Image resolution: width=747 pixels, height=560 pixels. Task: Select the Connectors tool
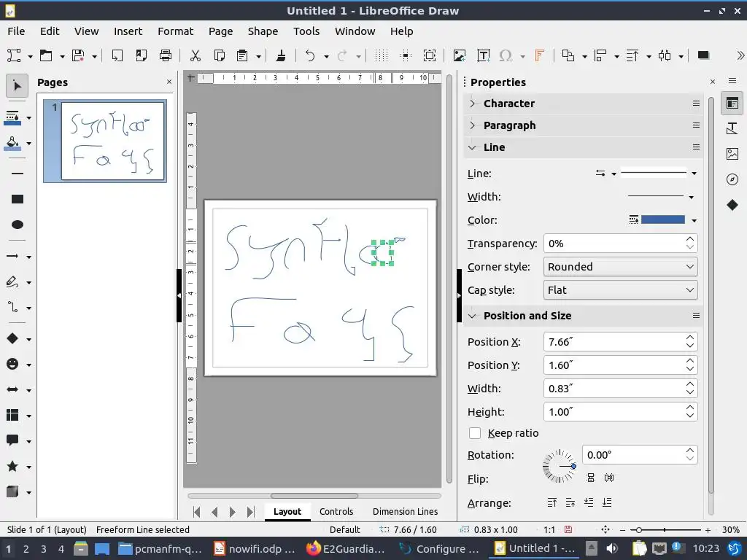coord(13,307)
